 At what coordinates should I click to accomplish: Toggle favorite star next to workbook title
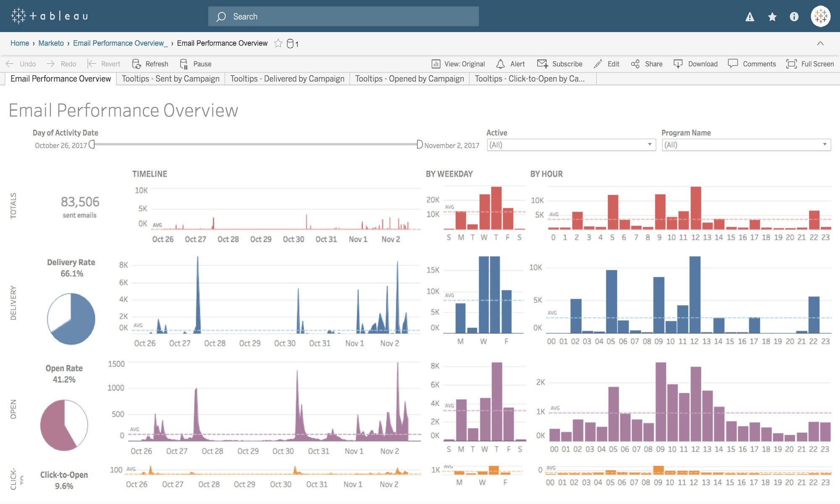pyautogui.click(x=278, y=43)
